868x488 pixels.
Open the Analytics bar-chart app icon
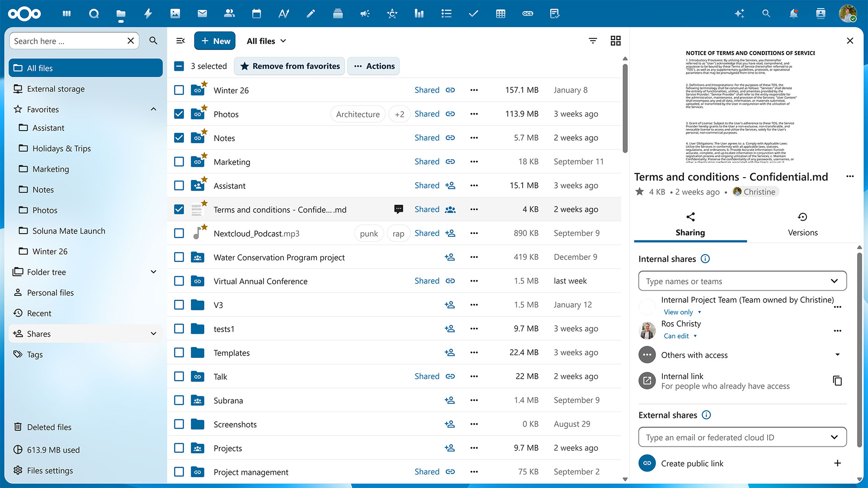(x=419, y=14)
